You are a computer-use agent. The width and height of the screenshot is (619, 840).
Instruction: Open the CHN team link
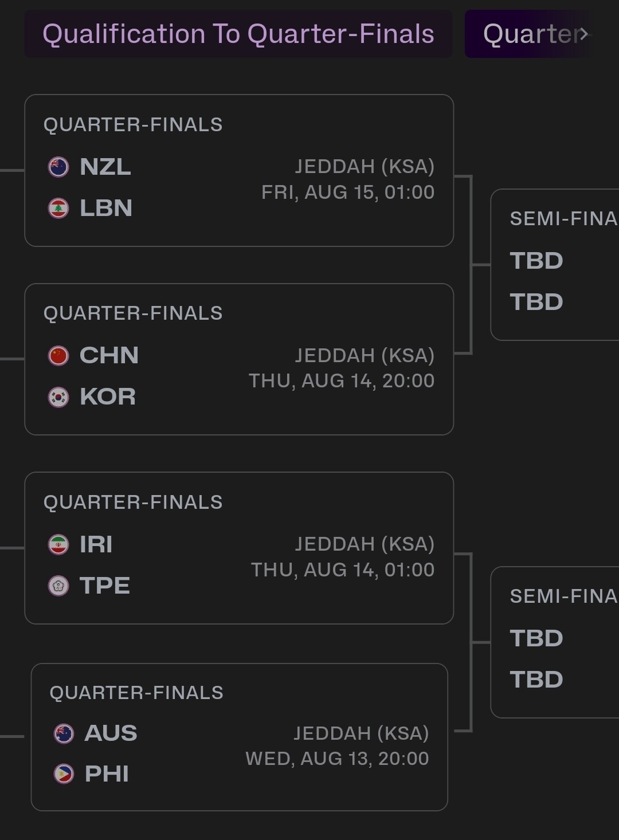[x=109, y=355]
